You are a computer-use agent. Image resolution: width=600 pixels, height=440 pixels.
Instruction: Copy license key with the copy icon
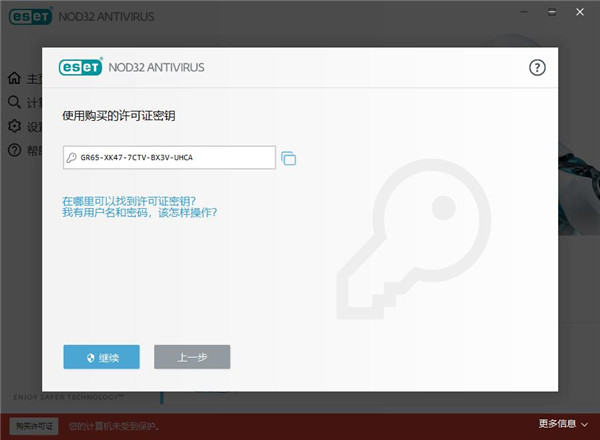[x=289, y=158]
